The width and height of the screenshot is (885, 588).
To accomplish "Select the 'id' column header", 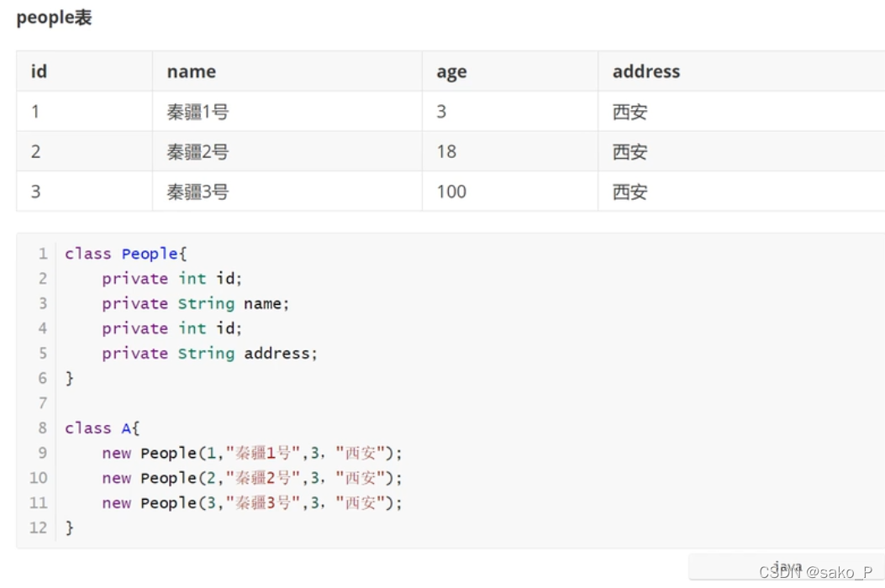I will pyautogui.click(x=39, y=71).
